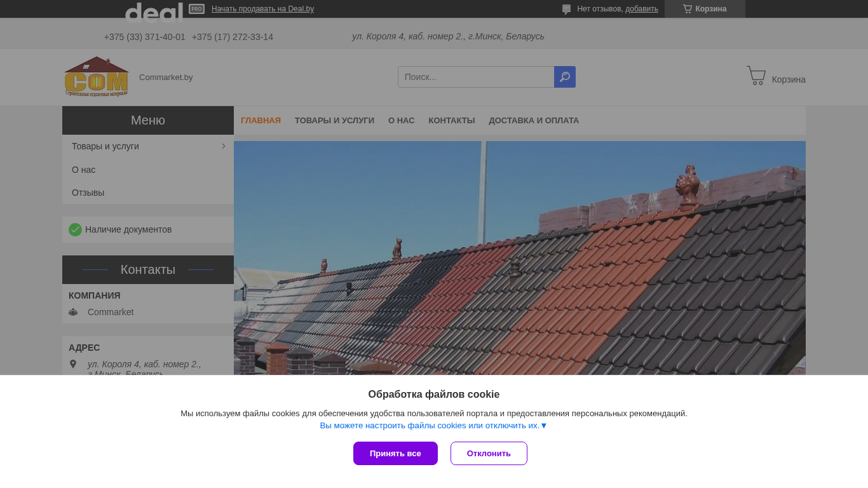Click the Commarket company name link
Image resolution: width=868 pixels, height=488 pixels.
[111, 312]
